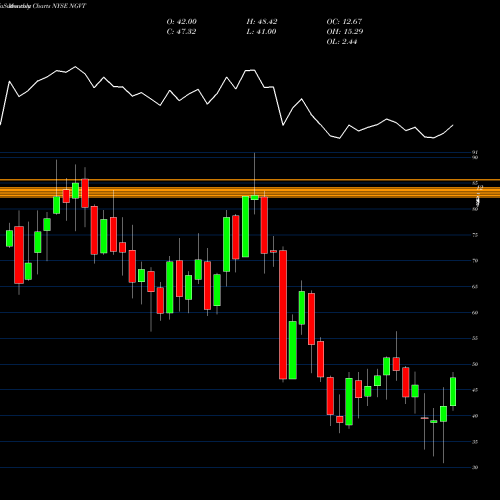Click the 65 price axis label
The height and width of the screenshot is (500, 500).
point(475,287)
